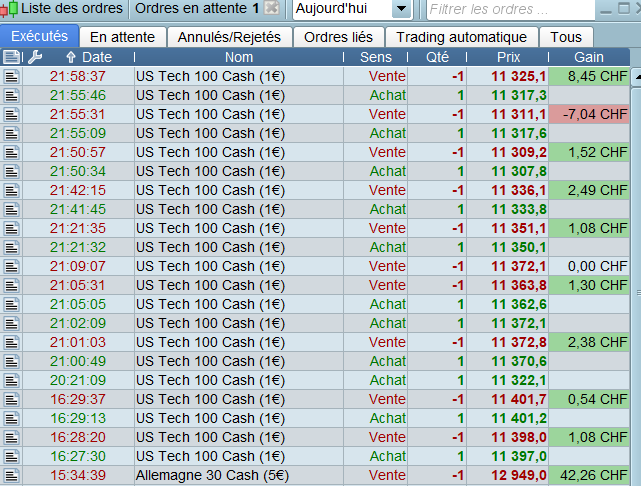Click the Ordres en attente 1 label
Viewport: 641px width, 486px height.
[x=197, y=9]
